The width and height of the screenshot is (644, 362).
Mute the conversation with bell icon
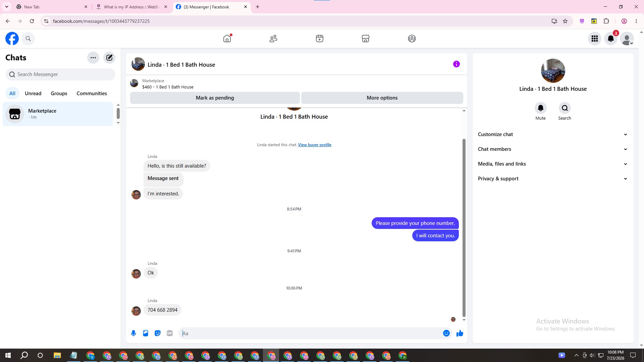[540, 108]
